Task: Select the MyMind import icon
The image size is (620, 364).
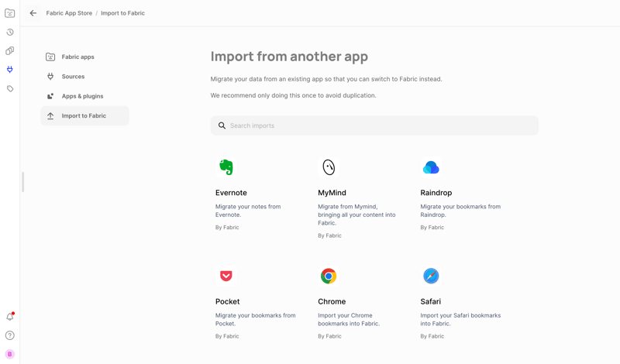Action: point(329,167)
